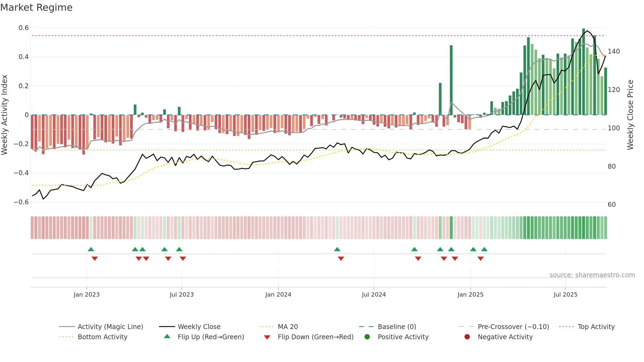The width and height of the screenshot is (644, 362).
Task: Click the Jan 2024 x-axis label
Action: tap(278, 294)
